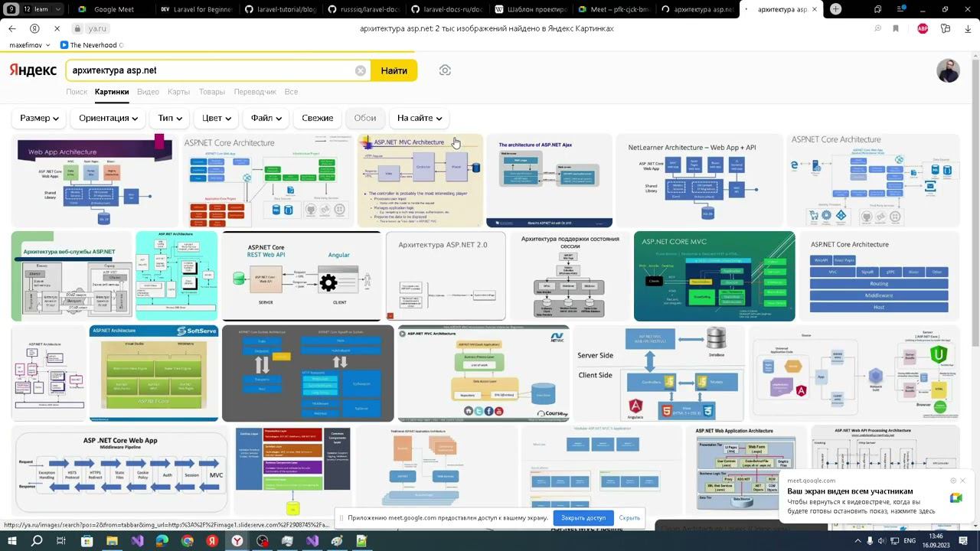Open the Yandex home button next to back arrow
The width and height of the screenshot is (980, 551).
[34, 28]
